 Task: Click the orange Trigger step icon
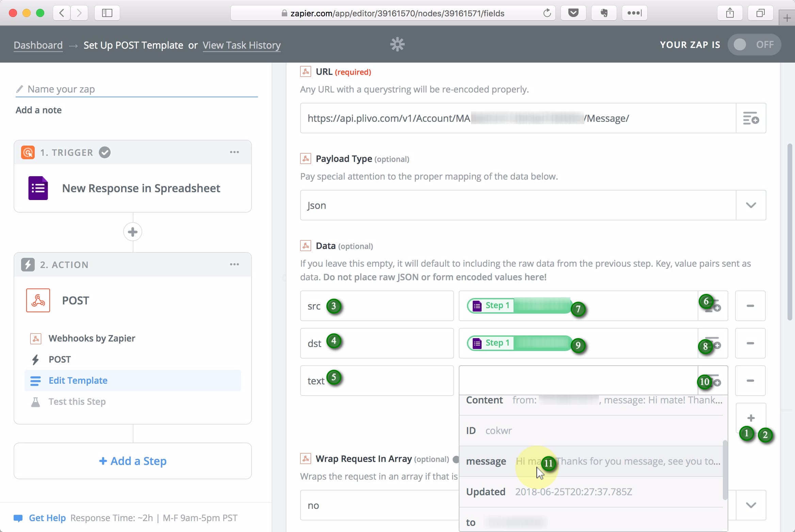28,152
